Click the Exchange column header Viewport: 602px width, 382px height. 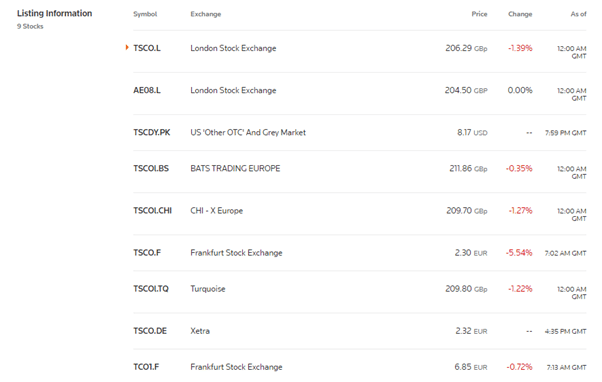(206, 14)
